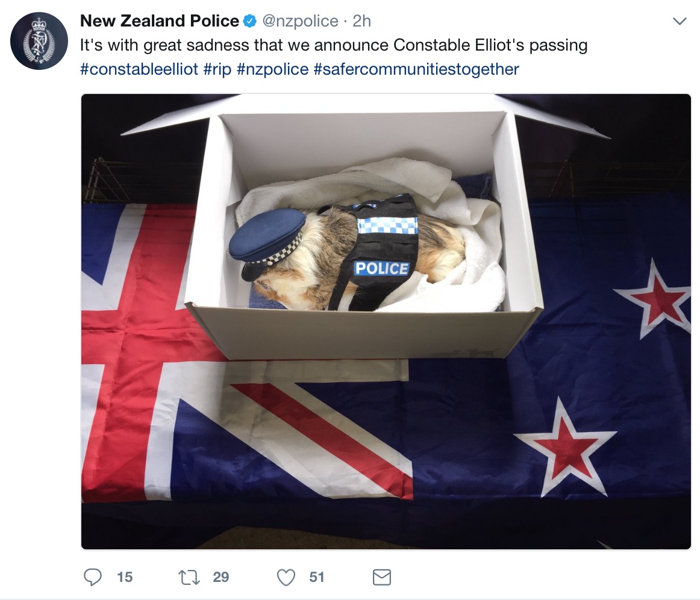
Task: Enlarge the Constable Elliot photo
Action: click(386, 322)
